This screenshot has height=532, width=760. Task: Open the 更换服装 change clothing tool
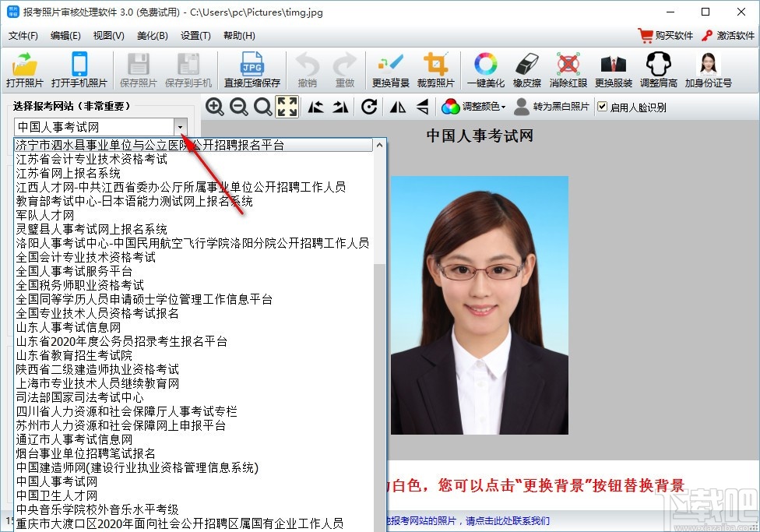[613, 70]
